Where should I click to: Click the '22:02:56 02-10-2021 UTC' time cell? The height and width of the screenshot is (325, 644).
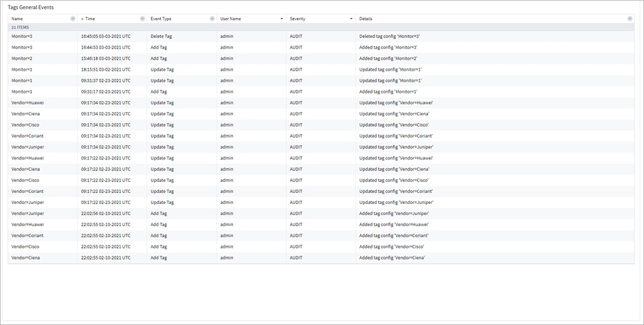(106, 214)
